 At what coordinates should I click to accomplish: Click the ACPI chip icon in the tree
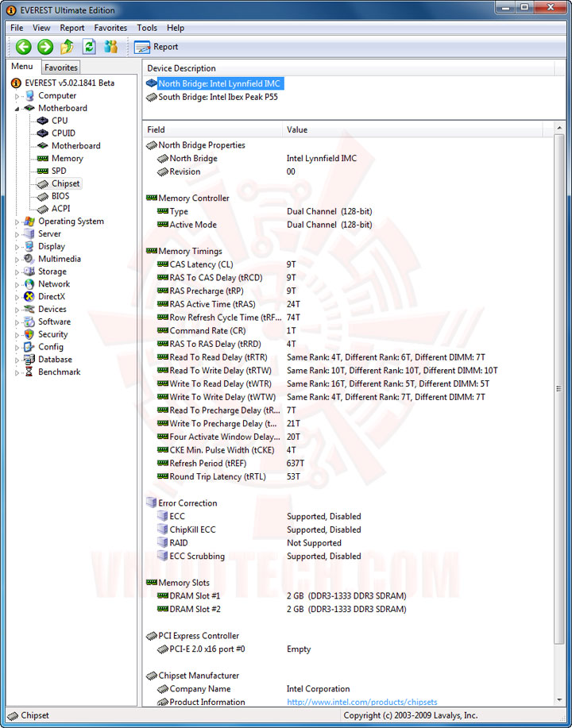43,209
